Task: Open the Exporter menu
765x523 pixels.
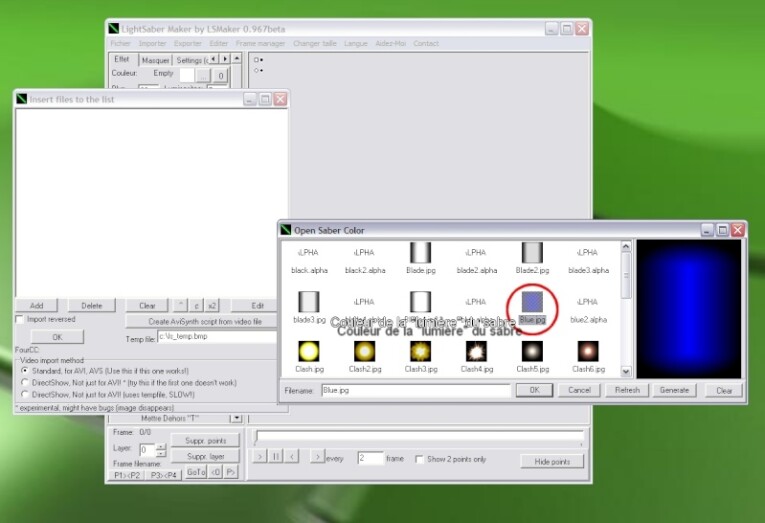Action: [x=188, y=43]
